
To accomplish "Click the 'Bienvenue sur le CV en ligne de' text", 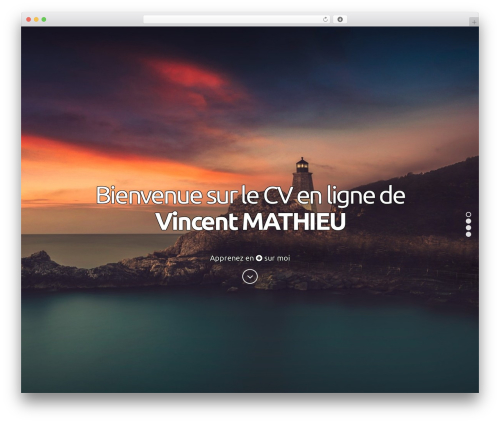I will point(250,195).
